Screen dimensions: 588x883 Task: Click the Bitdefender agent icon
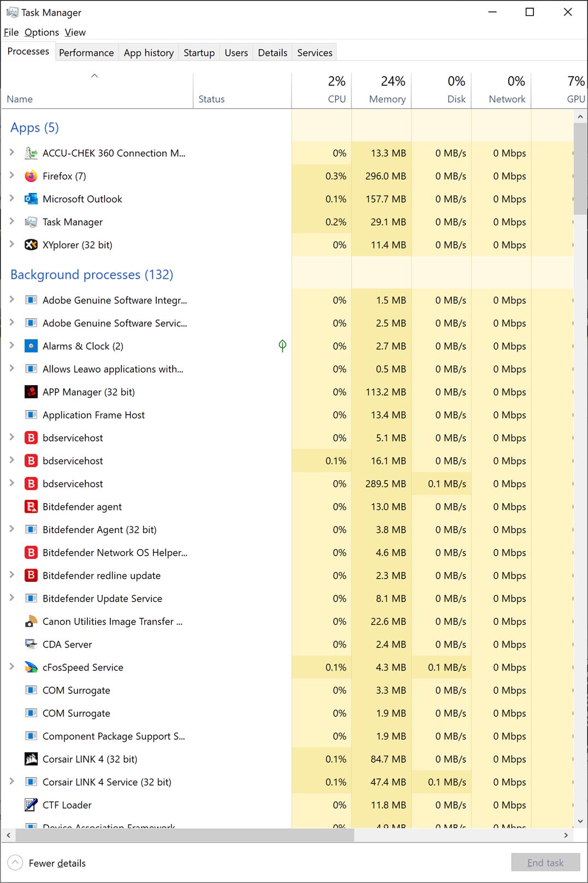tap(31, 507)
